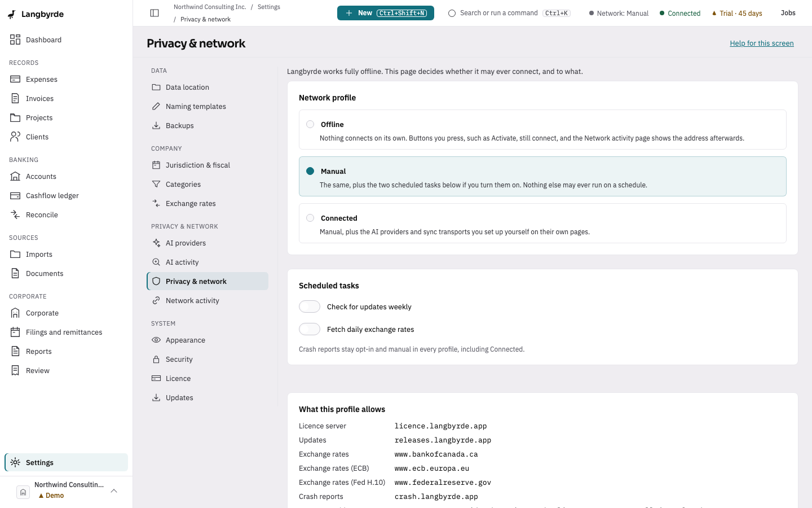Screen dimensions: 812x508
Task: Click the Categories funnel icon
Action: pyautogui.click(x=156, y=184)
